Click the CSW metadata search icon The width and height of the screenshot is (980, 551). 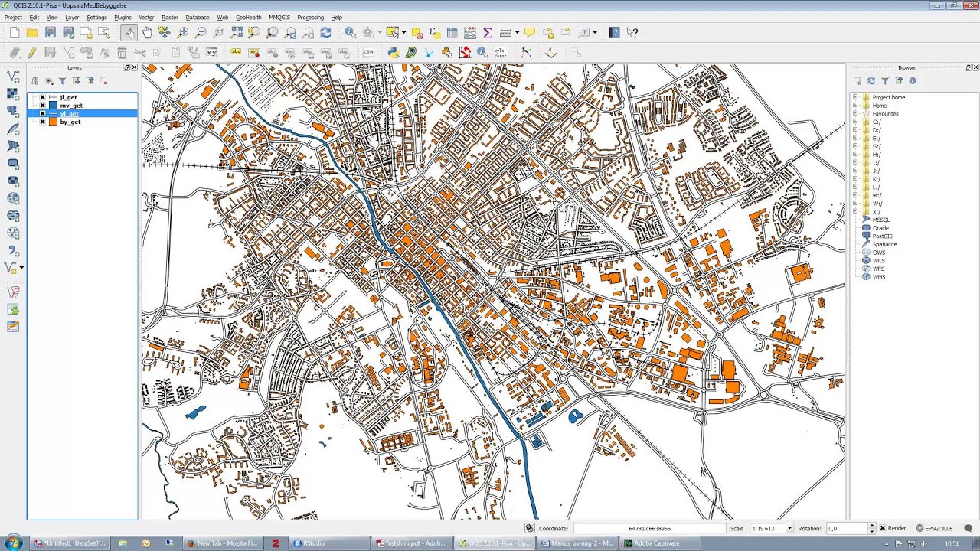(x=368, y=53)
